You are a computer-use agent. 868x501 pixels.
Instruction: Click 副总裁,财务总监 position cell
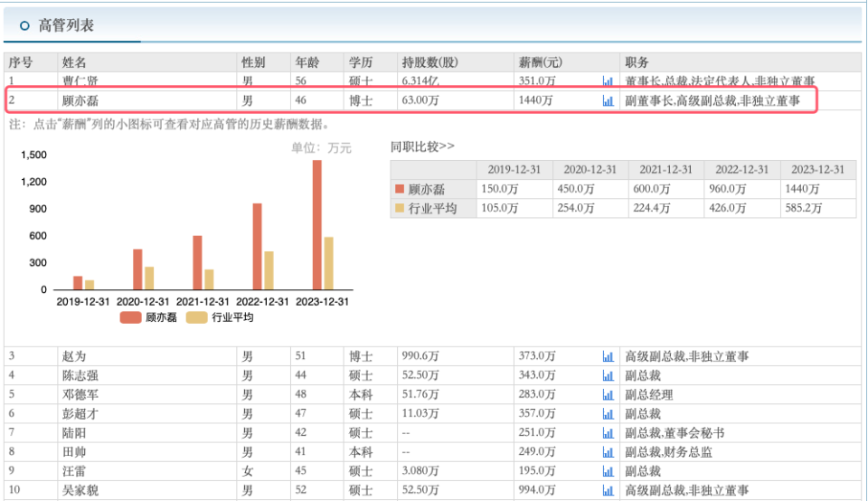click(x=669, y=452)
